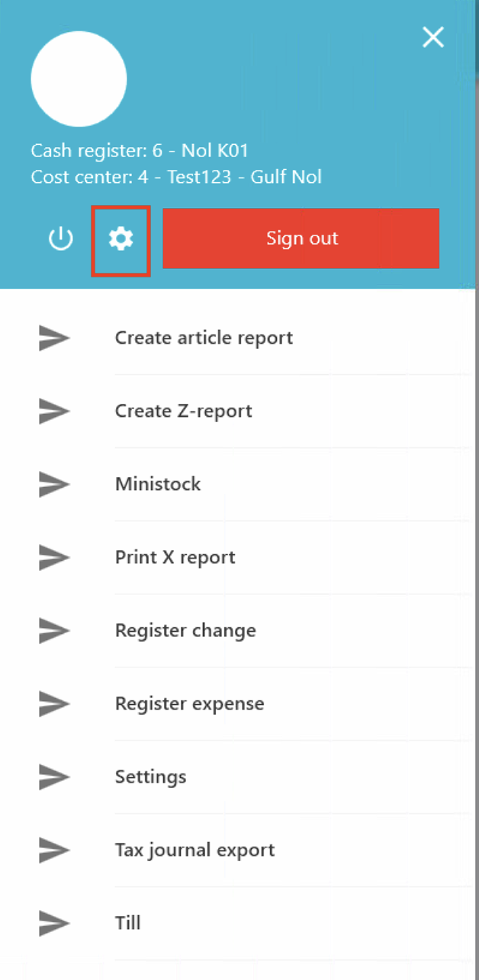Click the arrow icon beside Print X report
Viewport: 479px width, 980px height.
tap(54, 557)
